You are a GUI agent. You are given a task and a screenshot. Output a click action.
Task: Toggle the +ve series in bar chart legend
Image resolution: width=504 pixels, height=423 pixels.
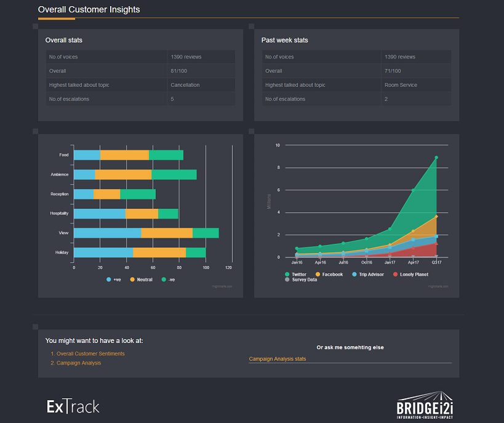(113, 280)
